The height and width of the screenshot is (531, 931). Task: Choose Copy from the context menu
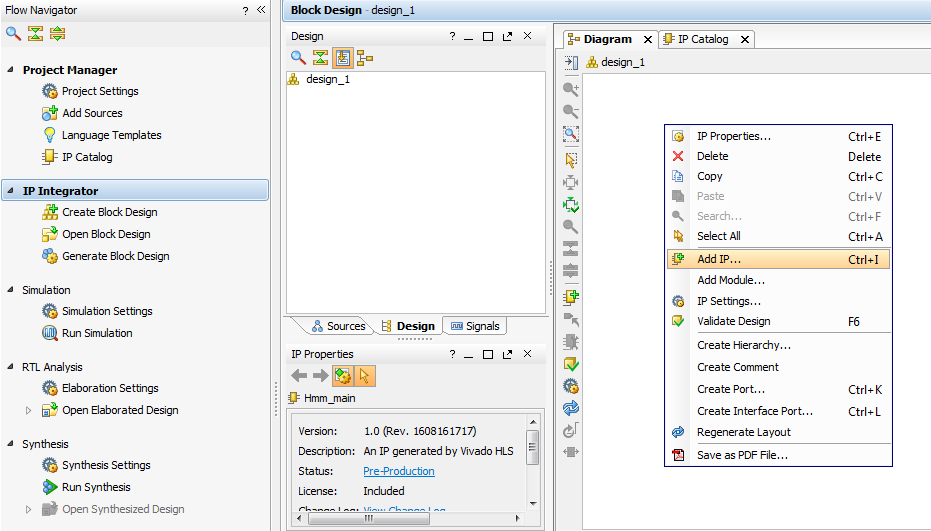(778, 176)
